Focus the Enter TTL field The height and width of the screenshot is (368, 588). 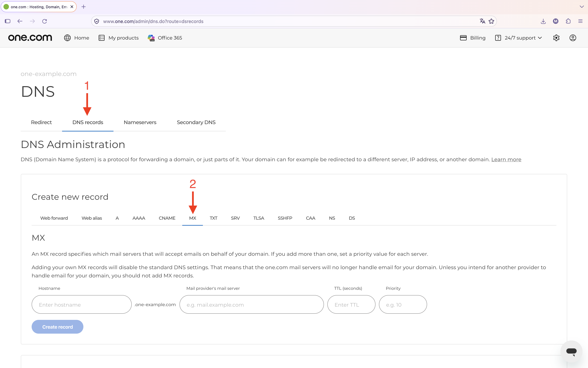click(351, 304)
